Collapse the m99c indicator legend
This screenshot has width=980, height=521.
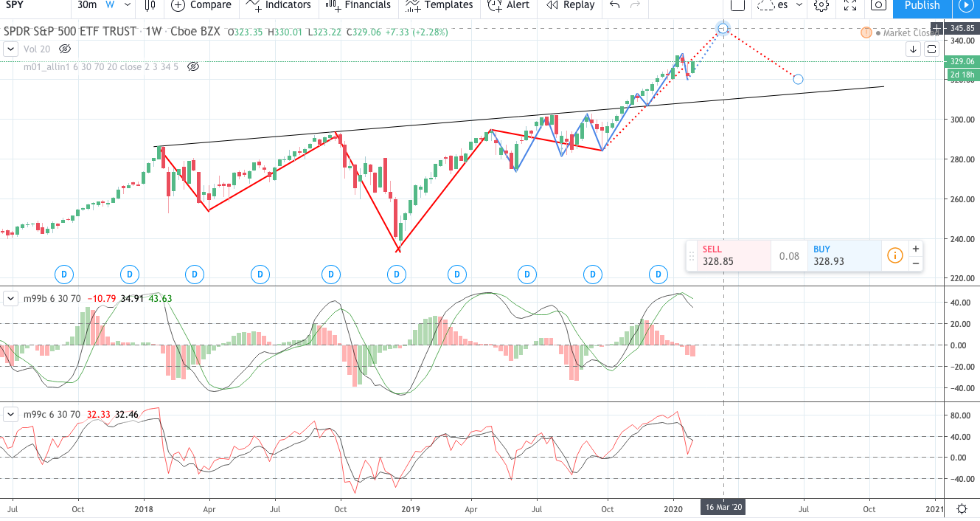click(11, 415)
